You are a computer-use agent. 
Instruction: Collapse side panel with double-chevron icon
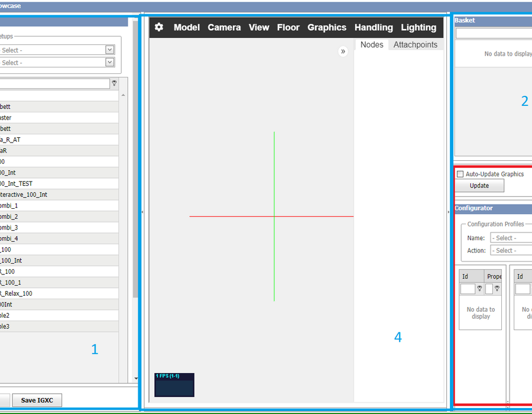[x=343, y=51]
